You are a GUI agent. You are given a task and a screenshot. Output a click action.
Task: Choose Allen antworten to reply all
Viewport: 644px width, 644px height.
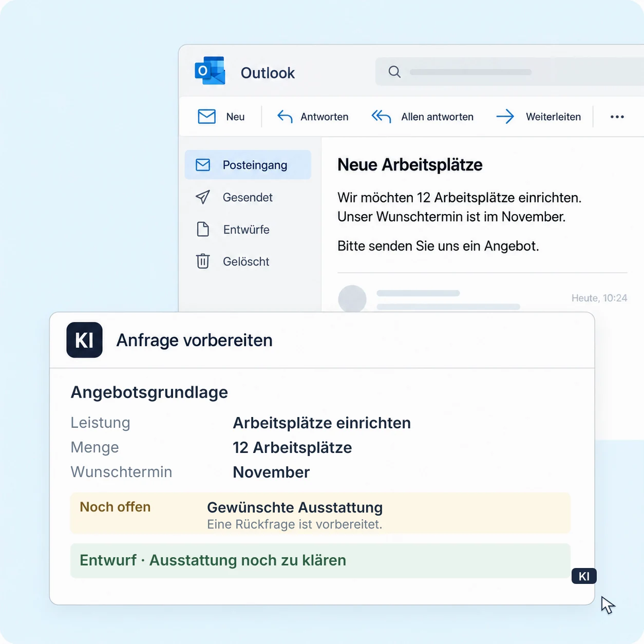point(422,117)
